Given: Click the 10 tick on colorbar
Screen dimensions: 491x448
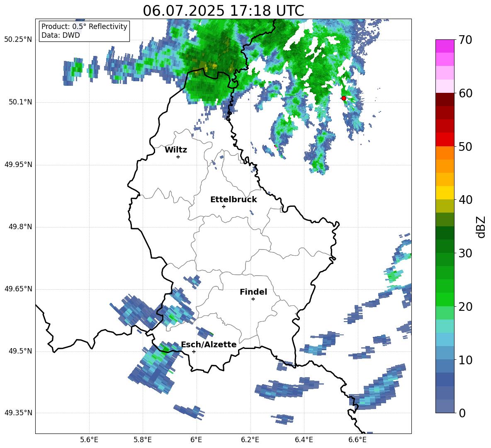Looking at the screenshot, I should tap(465, 360).
